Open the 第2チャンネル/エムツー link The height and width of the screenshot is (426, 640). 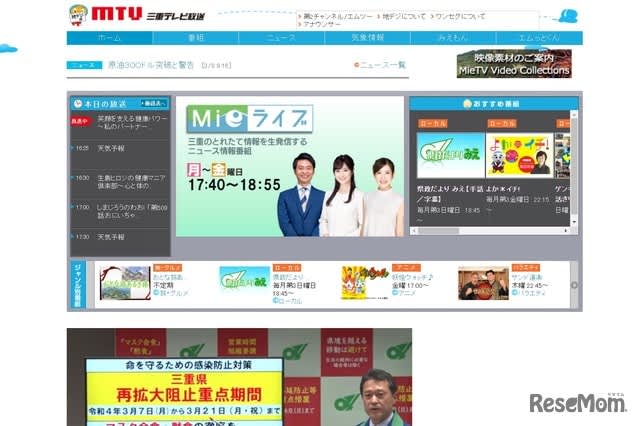336,16
